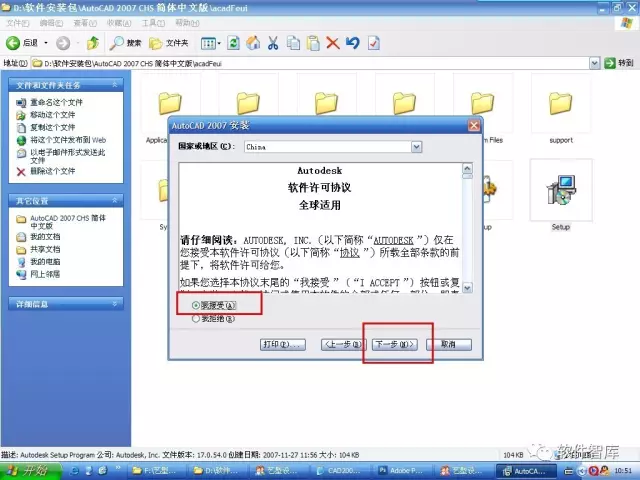Image resolution: width=640 pixels, height=480 pixels.
Task: Click the Go button beside address bar
Action: 619,63
